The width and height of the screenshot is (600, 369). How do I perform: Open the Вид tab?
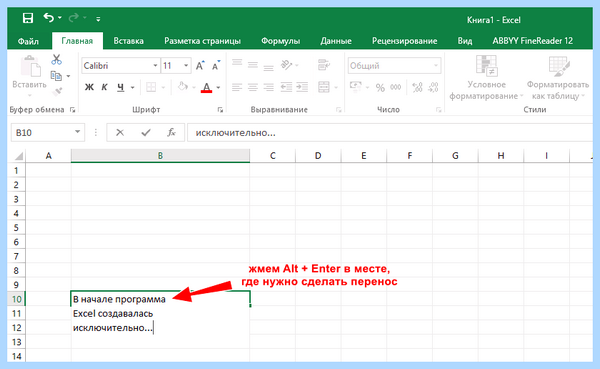pos(465,41)
